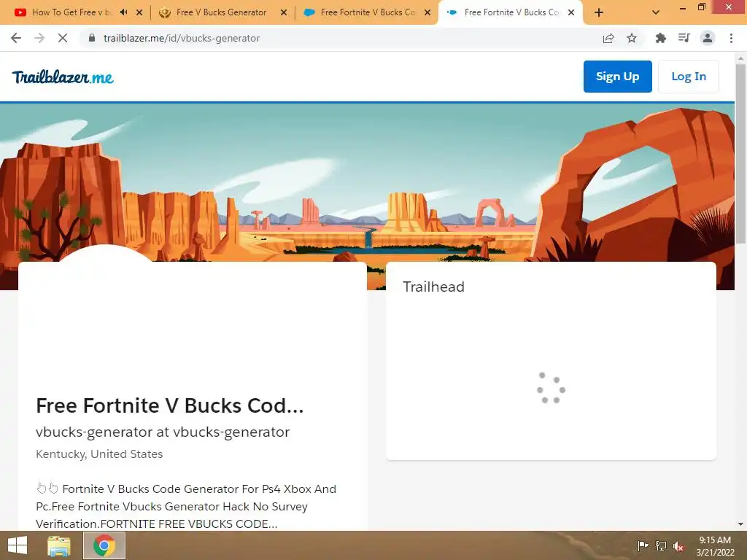Click the Log In button
This screenshot has height=560, width=747.
pos(689,76)
